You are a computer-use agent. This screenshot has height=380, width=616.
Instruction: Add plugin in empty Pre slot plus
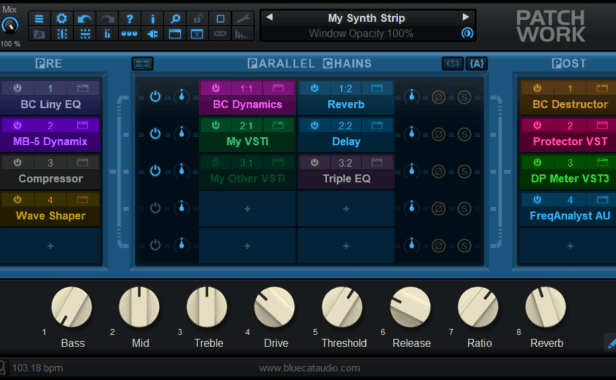pyautogui.click(x=50, y=246)
